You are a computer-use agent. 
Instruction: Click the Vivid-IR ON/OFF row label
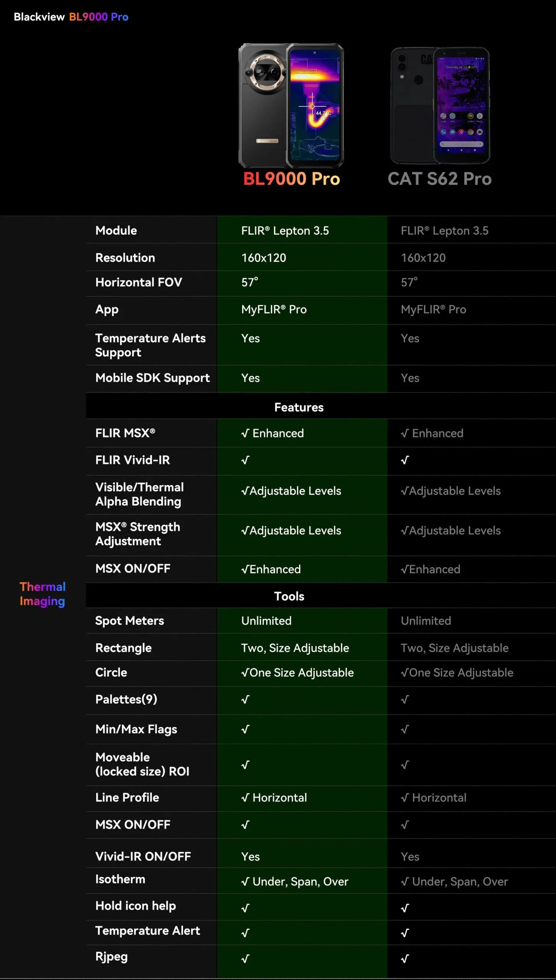pyautogui.click(x=143, y=856)
